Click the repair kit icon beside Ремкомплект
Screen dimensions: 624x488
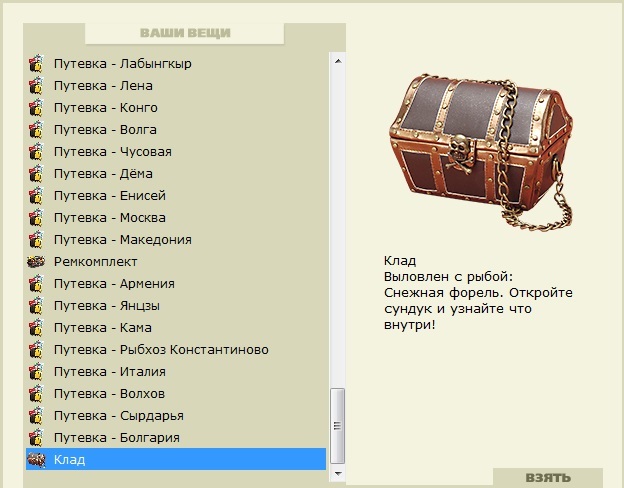(x=36, y=262)
